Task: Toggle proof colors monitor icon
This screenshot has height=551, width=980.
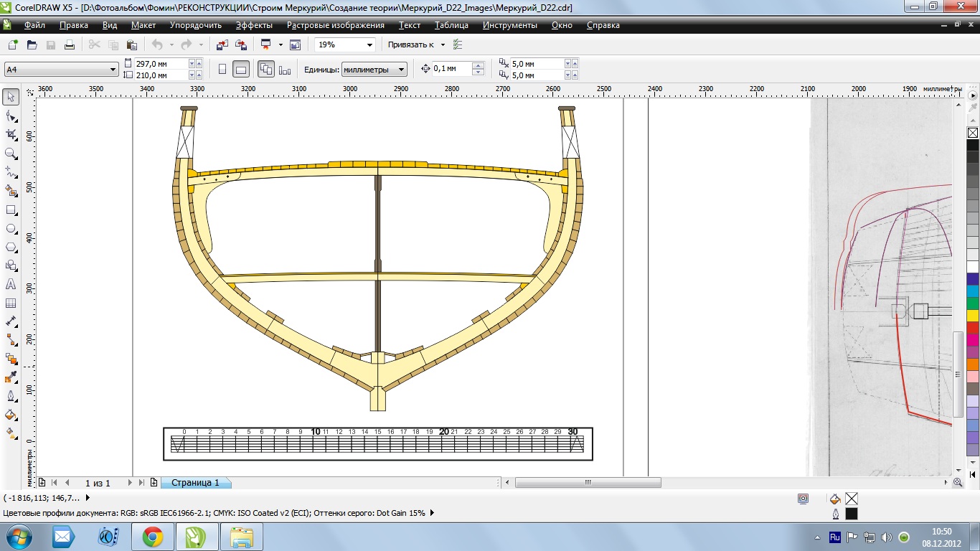Action: point(803,499)
